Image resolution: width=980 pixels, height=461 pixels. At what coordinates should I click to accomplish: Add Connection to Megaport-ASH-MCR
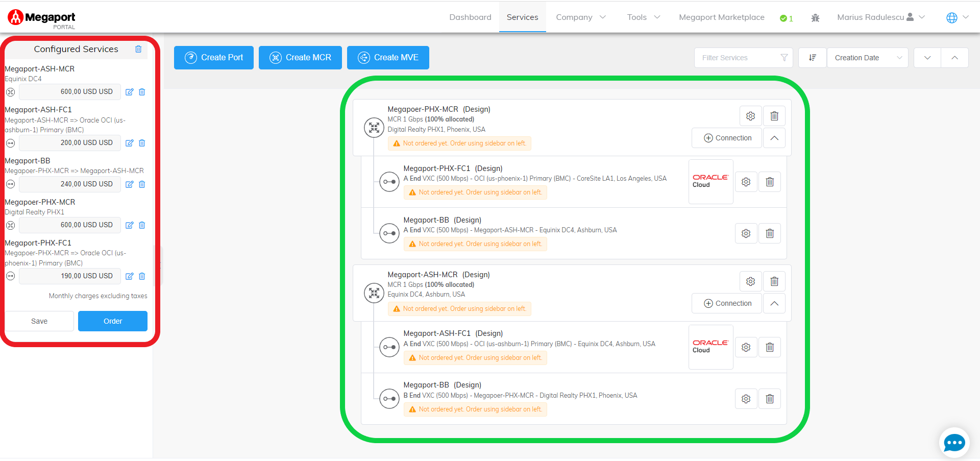pos(727,304)
